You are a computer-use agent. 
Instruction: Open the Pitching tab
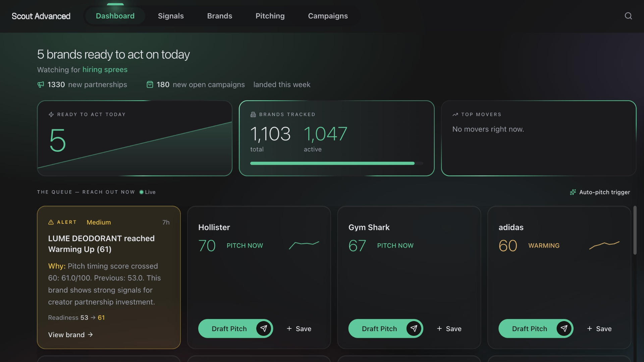[270, 16]
